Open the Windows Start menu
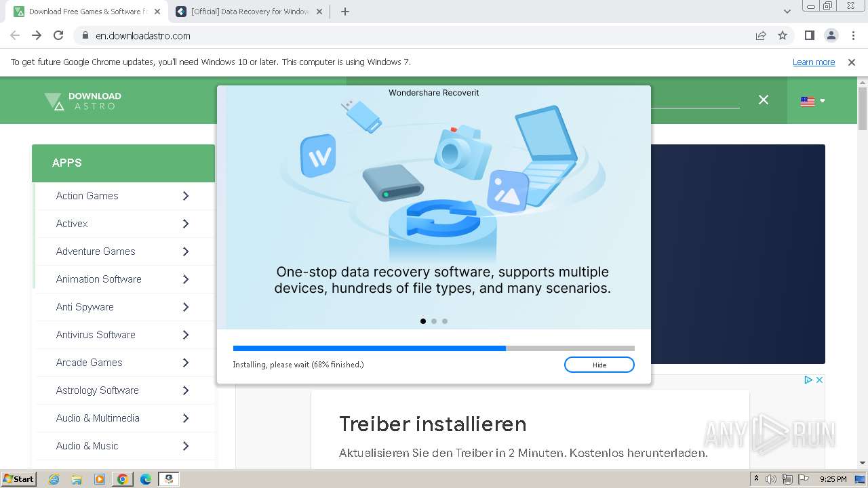This screenshot has width=868, height=488. (x=18, y=479)
